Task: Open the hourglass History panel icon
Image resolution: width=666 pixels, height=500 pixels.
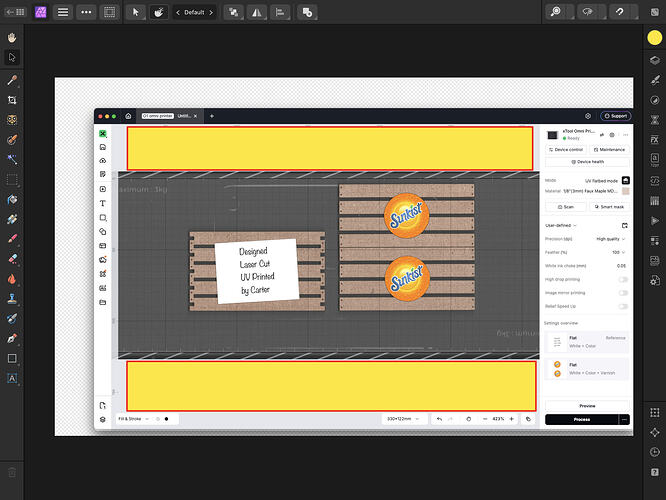Action: click(x=655, y=120)
